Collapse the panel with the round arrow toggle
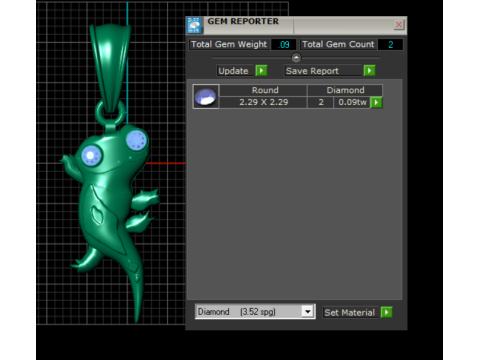The width and height of the screenshot is (480, 360). tap(296, 58)
